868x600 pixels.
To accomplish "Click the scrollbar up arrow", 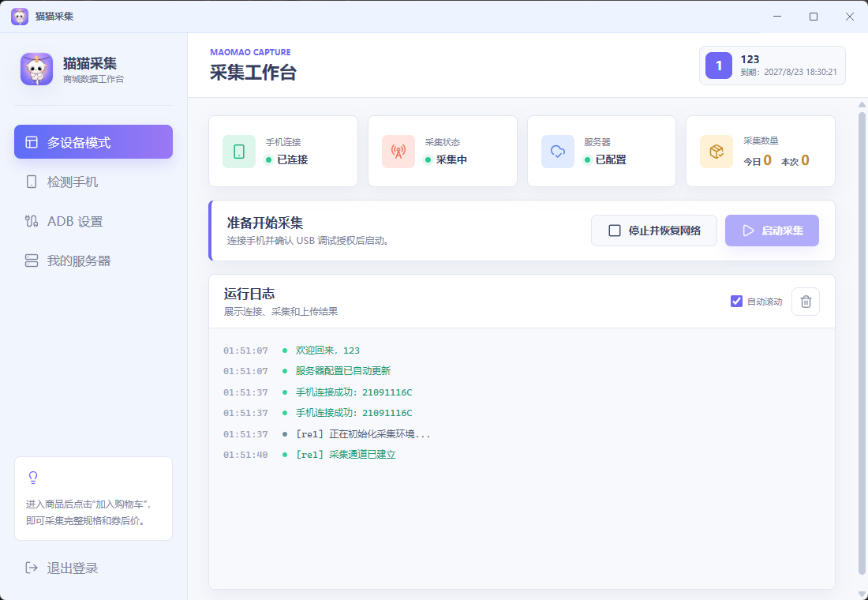I will [x=862, y=105].
